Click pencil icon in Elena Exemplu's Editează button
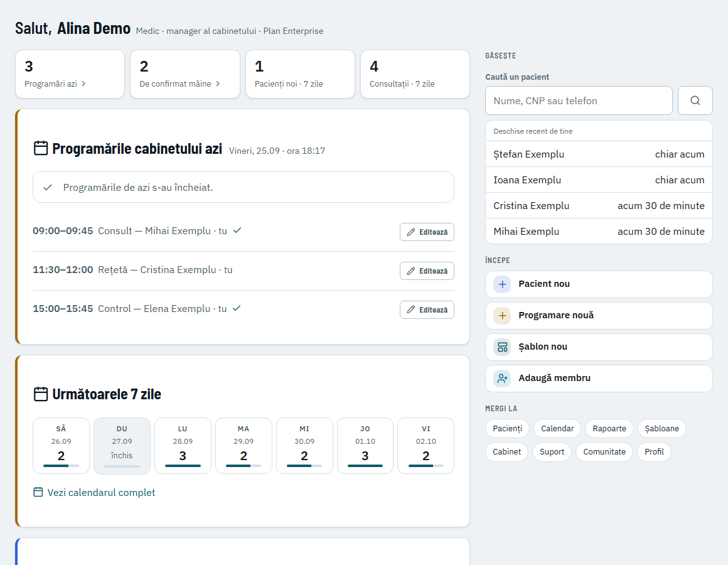Screen dimensions: 728x565 411,309
